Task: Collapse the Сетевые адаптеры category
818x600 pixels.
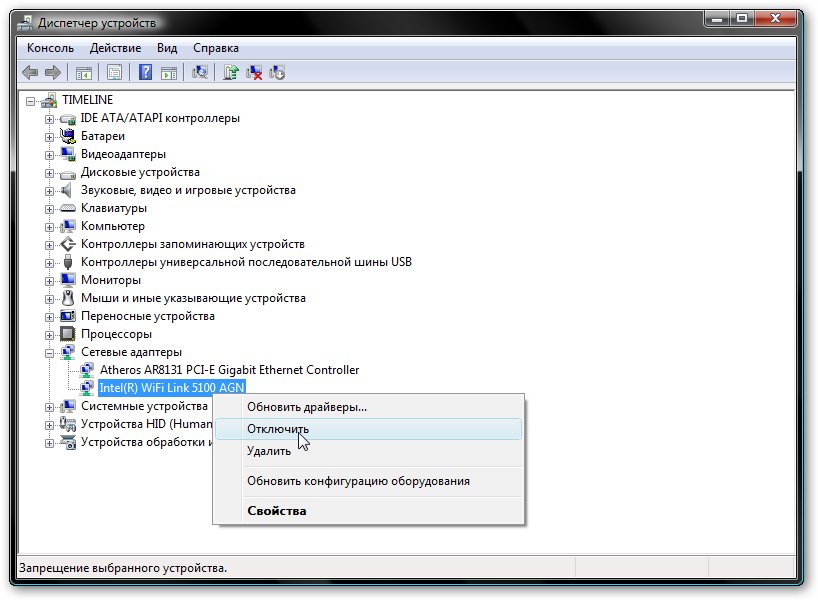Action: click(49, 352)
